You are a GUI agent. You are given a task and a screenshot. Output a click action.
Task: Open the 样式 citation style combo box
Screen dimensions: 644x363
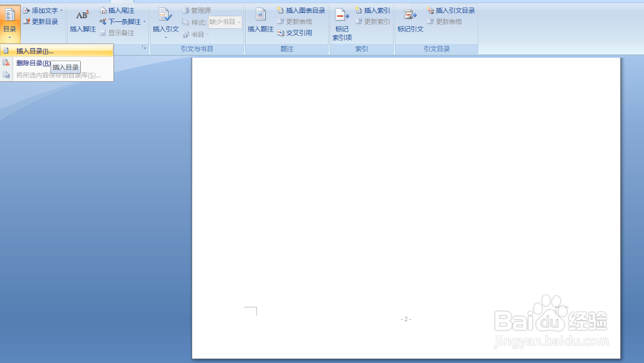pyautogui.click(x=225, y=22)
